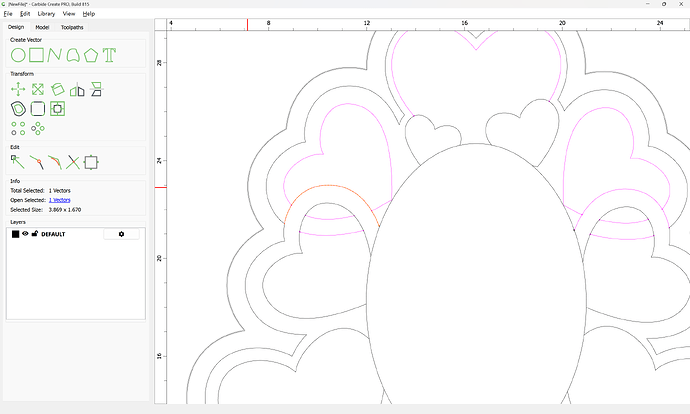Select the Curve vector tool

73,55
